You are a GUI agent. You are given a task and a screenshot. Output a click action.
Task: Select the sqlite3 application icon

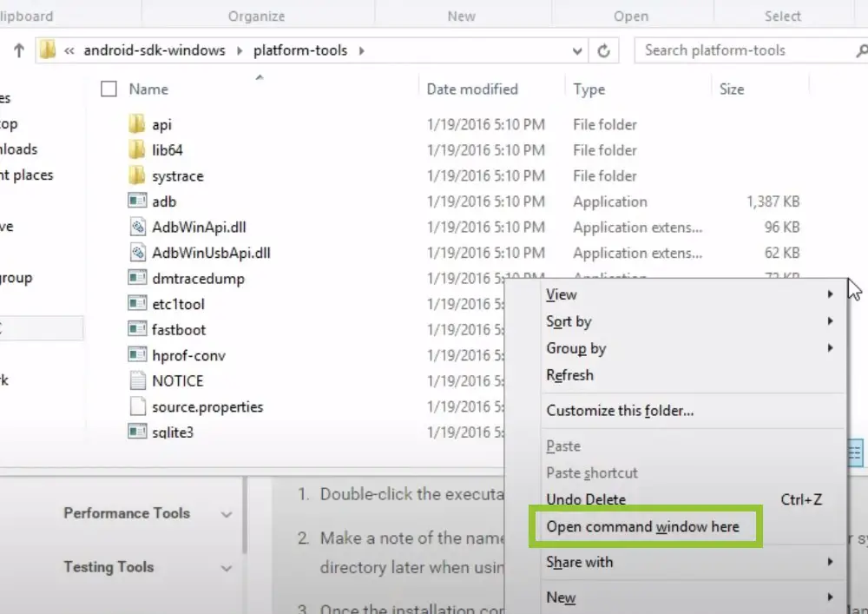[137, 432]
